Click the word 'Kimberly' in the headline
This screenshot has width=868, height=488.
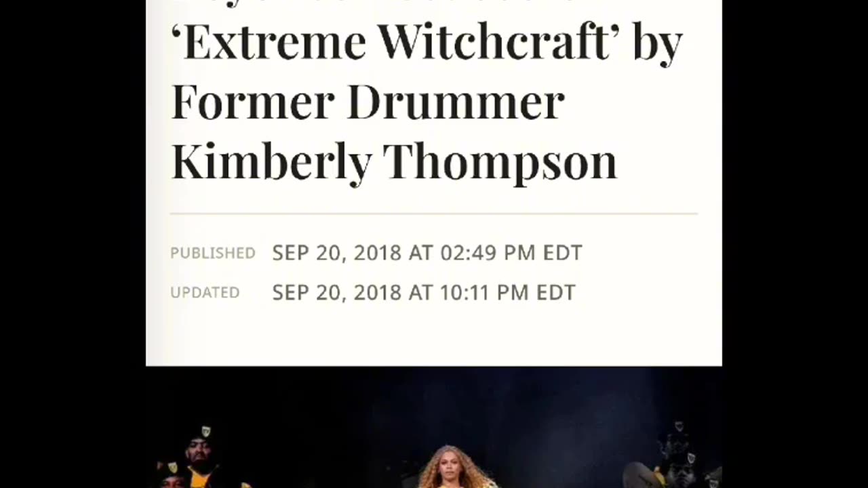pos(271,163)
